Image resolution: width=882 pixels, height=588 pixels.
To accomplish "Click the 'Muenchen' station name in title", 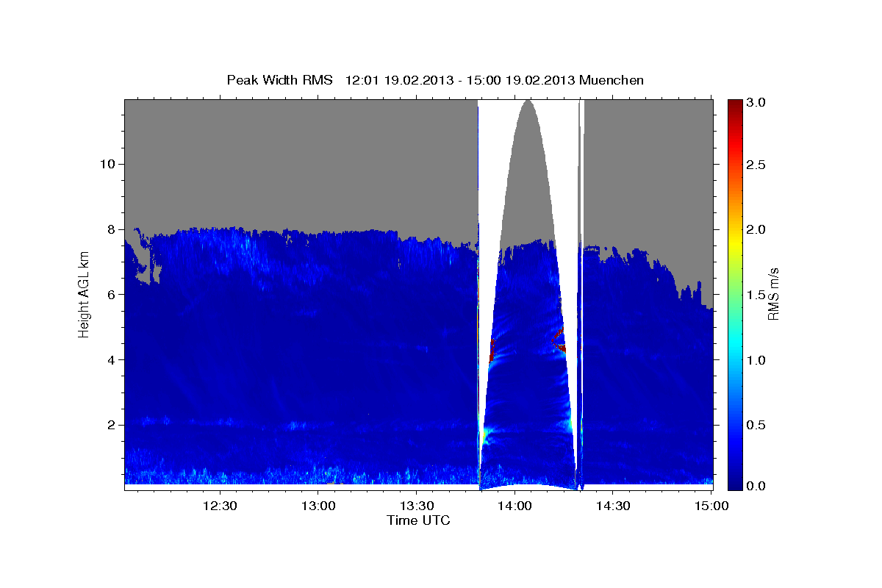I will pos(612,79).
